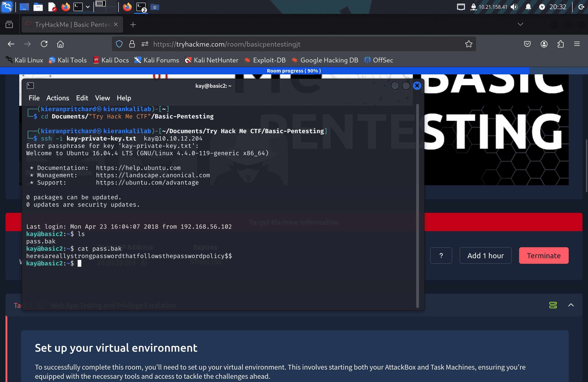Click the terminal vertical scrollbar
The image size is (588, 382).
tap(417, 206)
